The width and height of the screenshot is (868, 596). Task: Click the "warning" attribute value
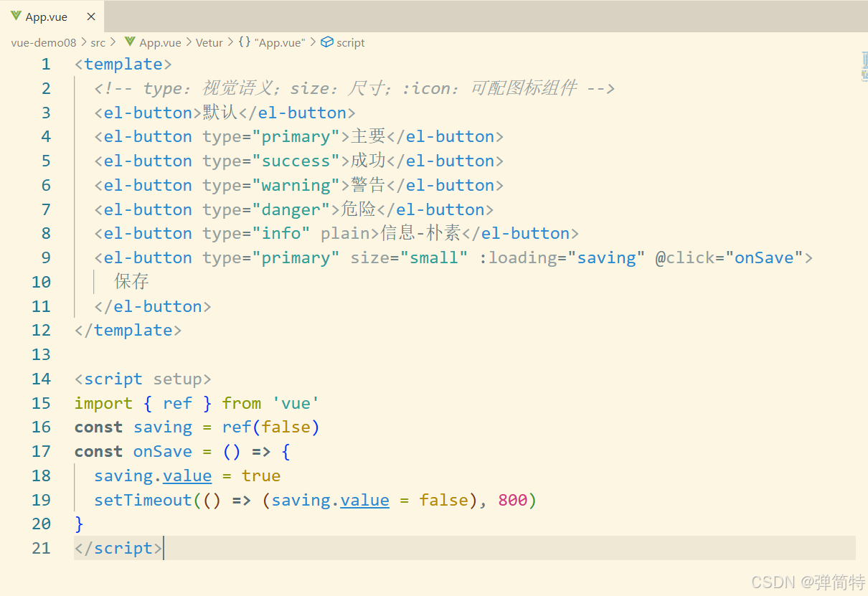pyautogui.click(x=296, y=186)
